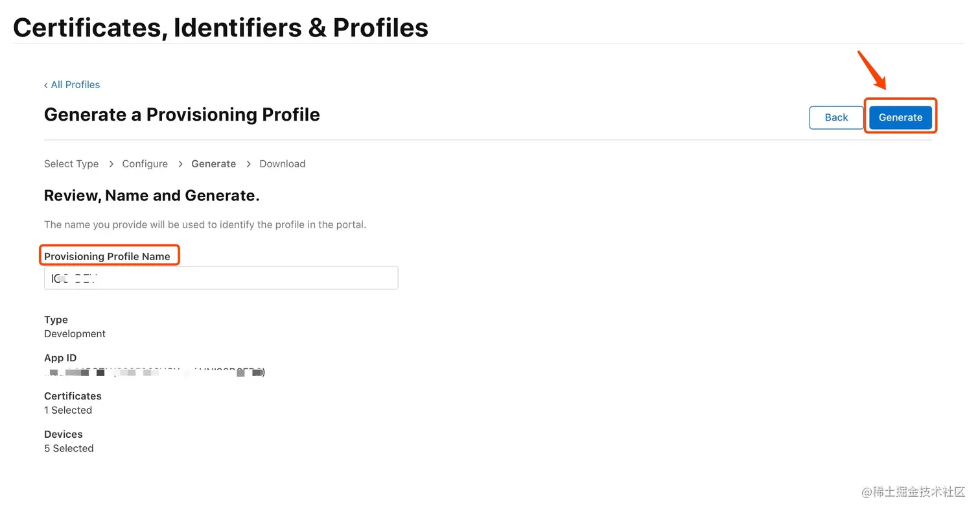Click into the Provisioning Profile Name field
This screenshot has height=513, width=980.
(x=220, y=278)
